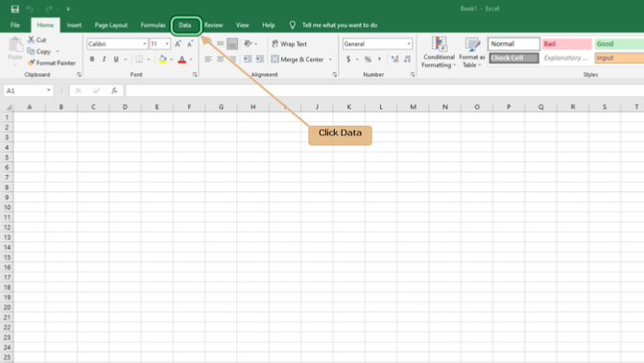This screenshot has height=363, width=644.
Task: Click the Save icon in the title bar
Action: tap(14, 9)
